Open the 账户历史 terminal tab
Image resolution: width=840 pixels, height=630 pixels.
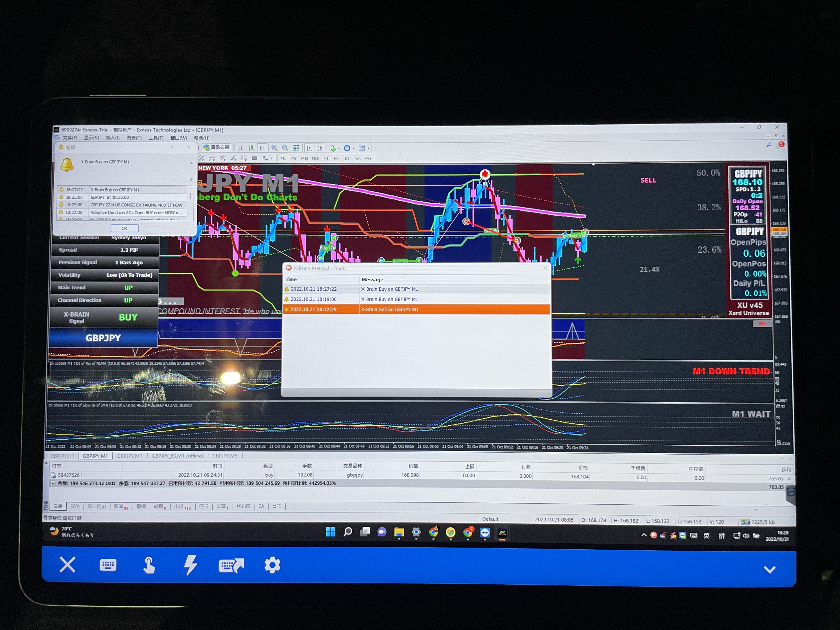pos(96,506)
